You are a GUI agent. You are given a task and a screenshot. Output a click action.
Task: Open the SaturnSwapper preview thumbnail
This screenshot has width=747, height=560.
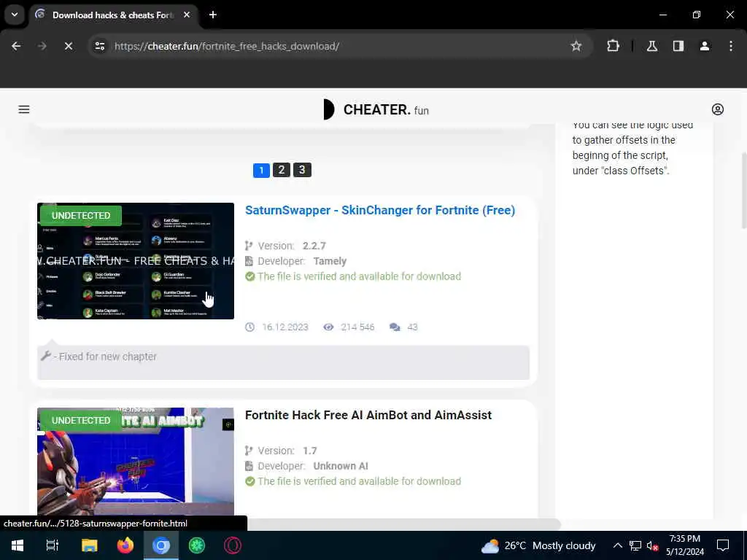tap(136, 261)
